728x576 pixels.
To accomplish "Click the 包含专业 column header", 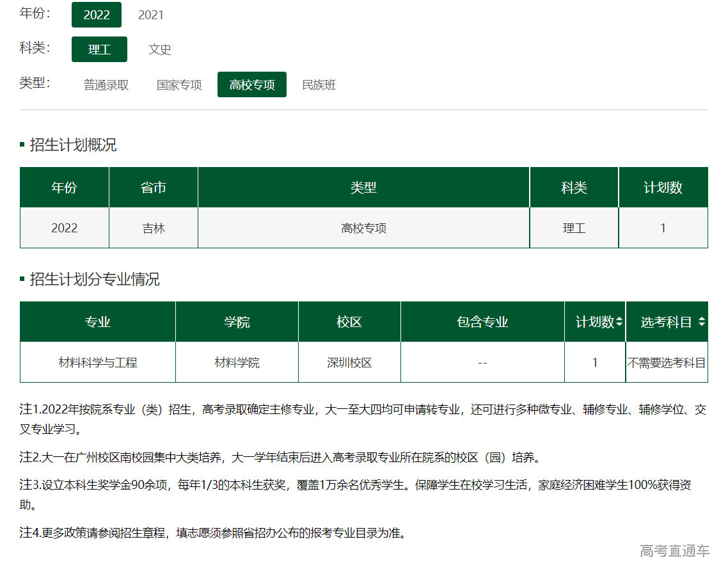I will click(482, 322).
